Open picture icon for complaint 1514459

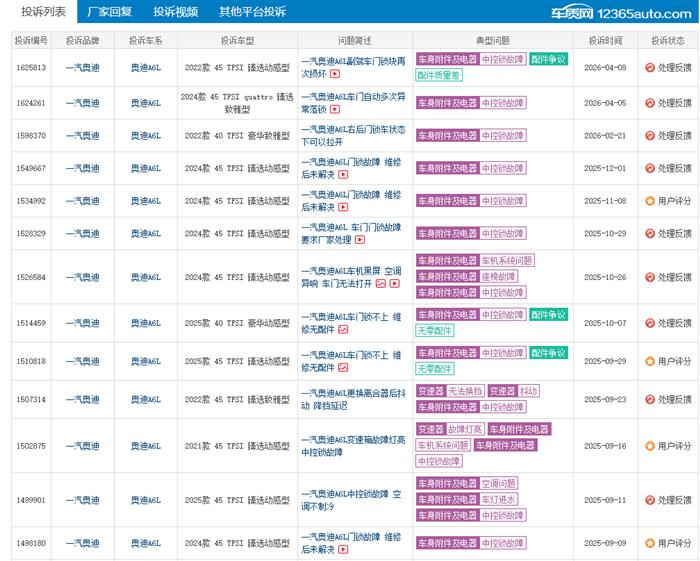pos(343,329)
